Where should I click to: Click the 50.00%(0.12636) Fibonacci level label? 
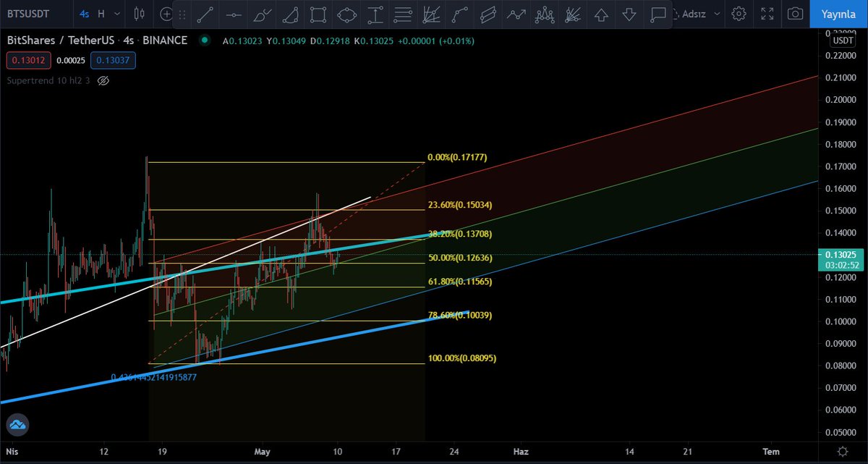click(460, 257)
